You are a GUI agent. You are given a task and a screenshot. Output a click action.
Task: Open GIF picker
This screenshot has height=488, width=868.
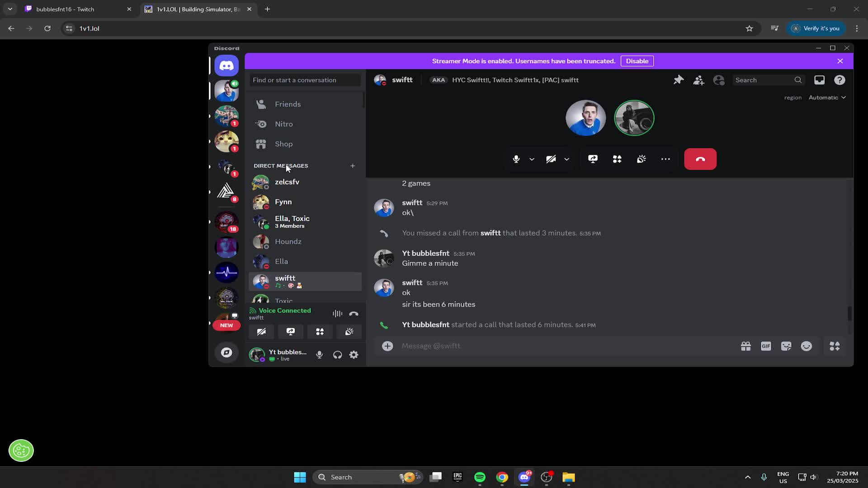pyautogui.click(x=766, y=346)
